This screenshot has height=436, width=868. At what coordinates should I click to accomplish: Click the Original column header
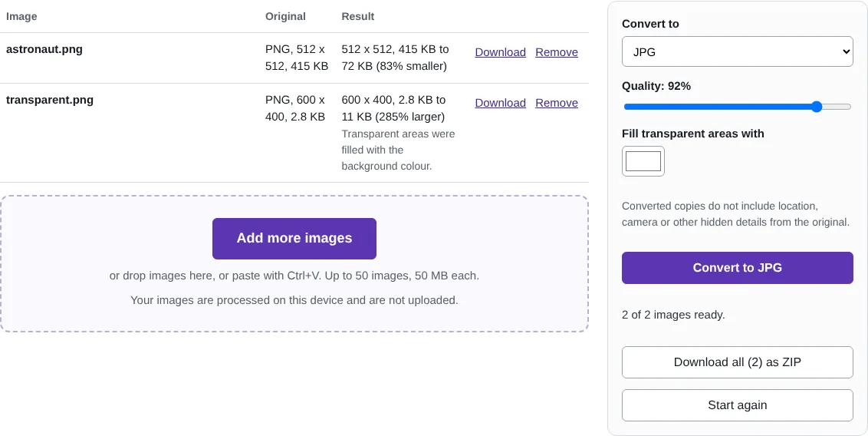[285, 17]
